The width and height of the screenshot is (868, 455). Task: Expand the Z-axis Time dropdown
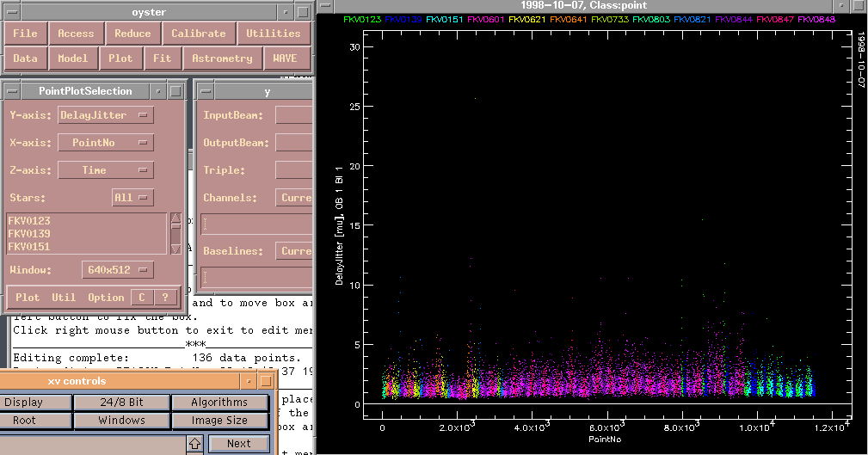[x=106, y=170]
